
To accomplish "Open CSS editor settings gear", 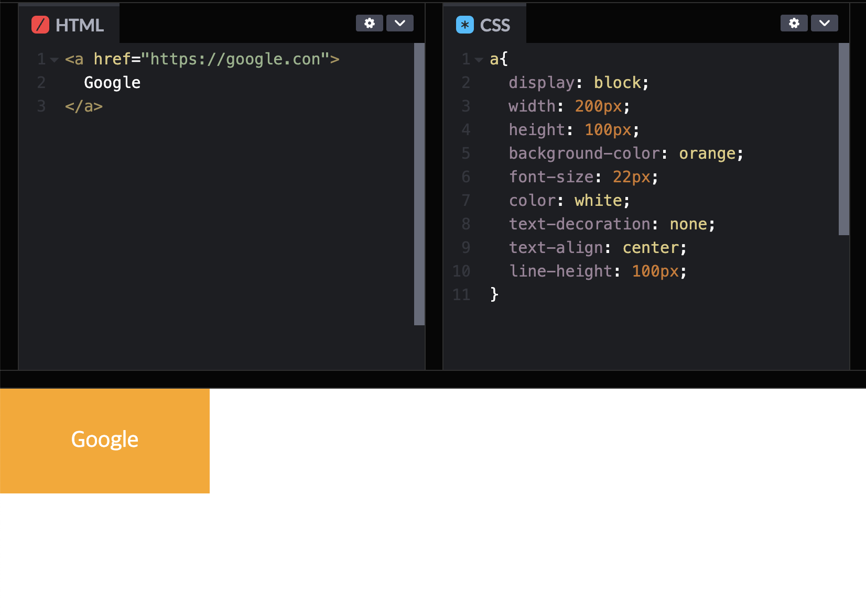I will (x=794, y=23).
